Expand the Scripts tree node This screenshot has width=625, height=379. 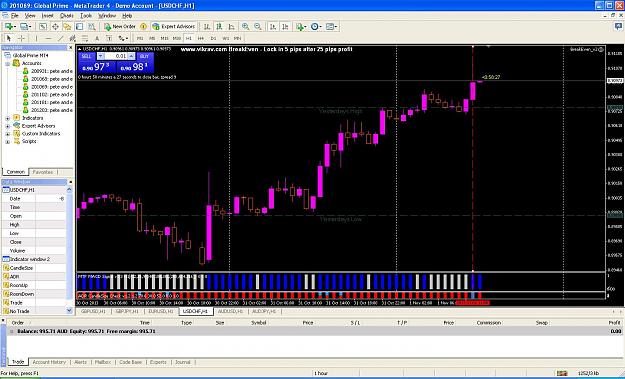(x=8, y=141)
